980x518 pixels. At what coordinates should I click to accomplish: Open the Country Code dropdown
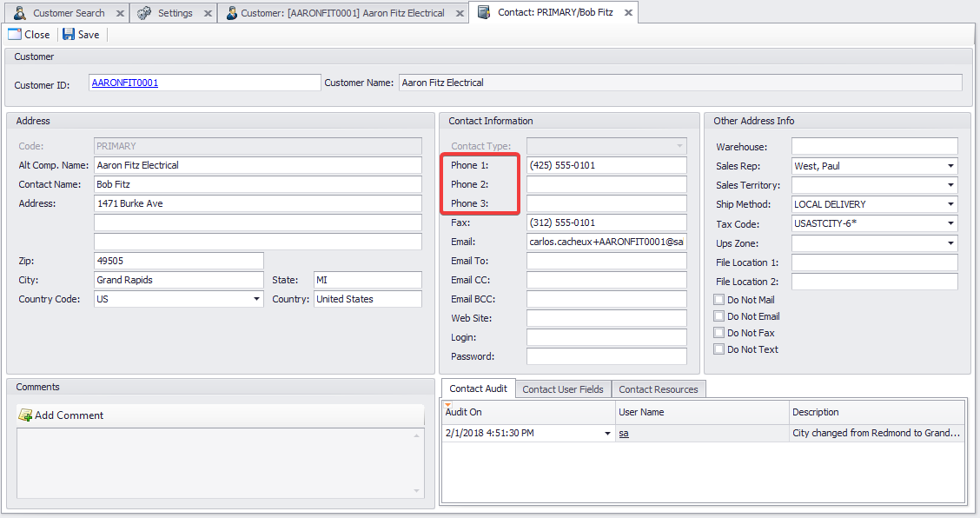tap(256, 299)
